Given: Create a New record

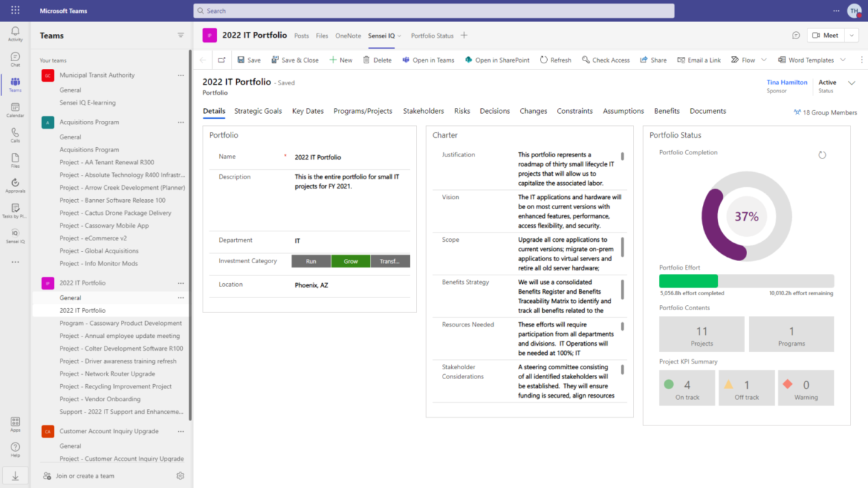Looking at the screenshot, I should [341, 60].
